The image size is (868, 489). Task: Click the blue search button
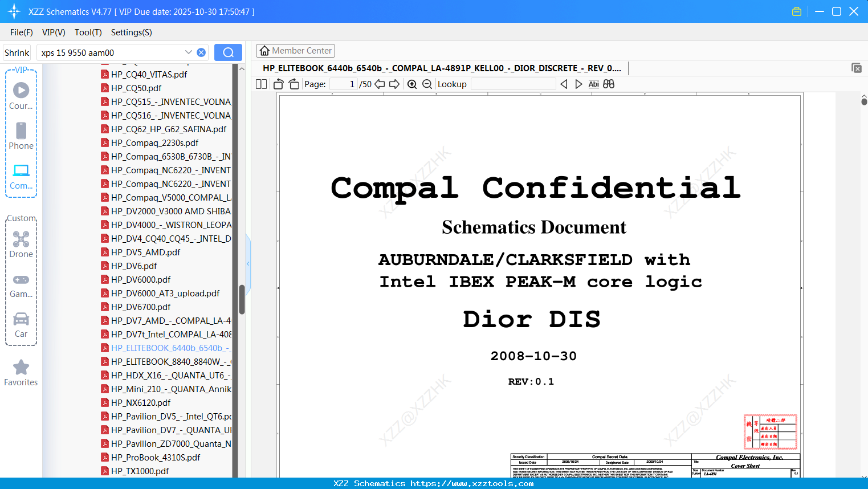(228, 52)
